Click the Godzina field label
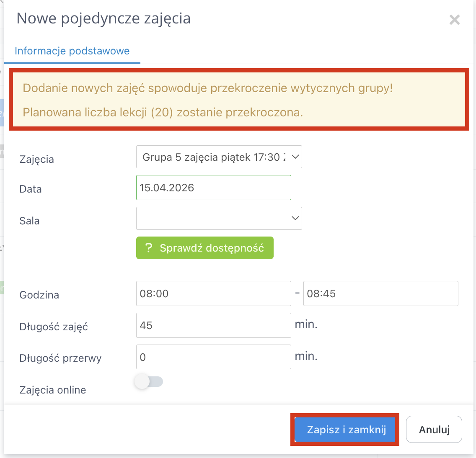476x458 pixels. pos(39,295)
